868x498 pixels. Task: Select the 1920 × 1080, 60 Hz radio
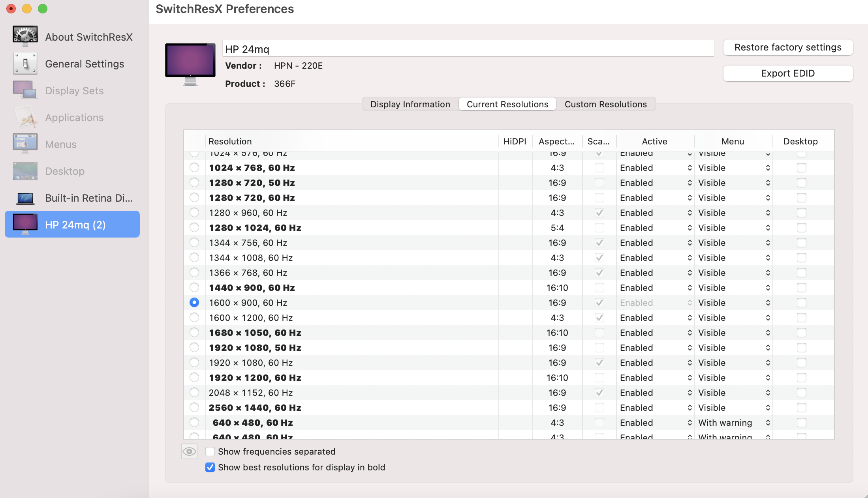pyautogui.click(x=194, y=363)
